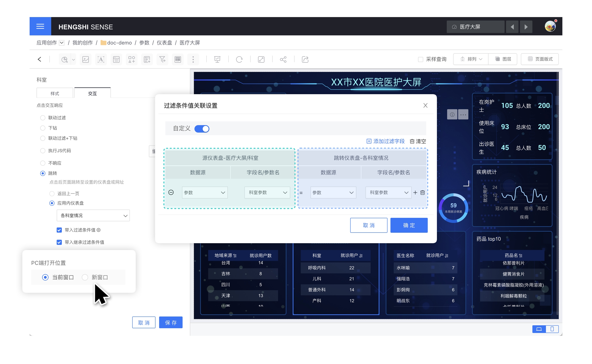Viewport: 592px width, 364px height.
Task: Click the user avatar icon
Action: (550, 26)
